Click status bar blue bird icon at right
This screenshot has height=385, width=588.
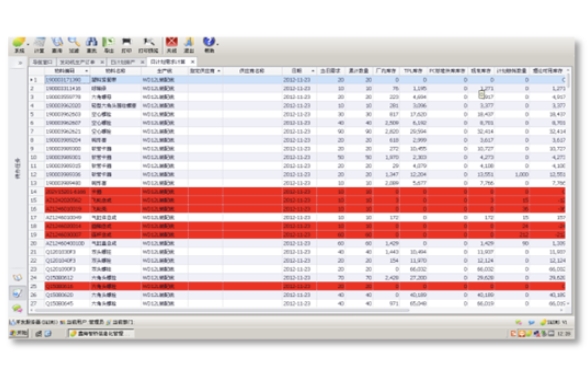tap(531, 322)
